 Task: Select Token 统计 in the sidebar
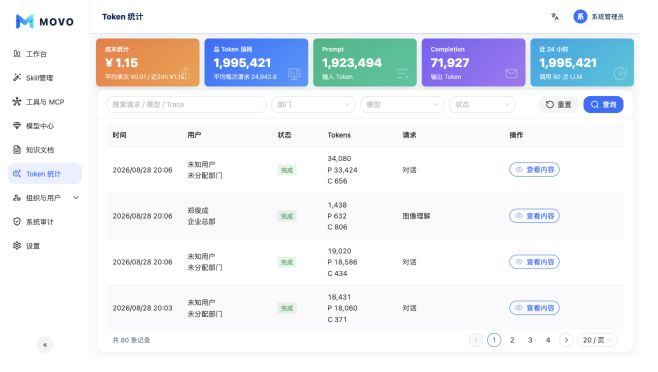(45, 173)
